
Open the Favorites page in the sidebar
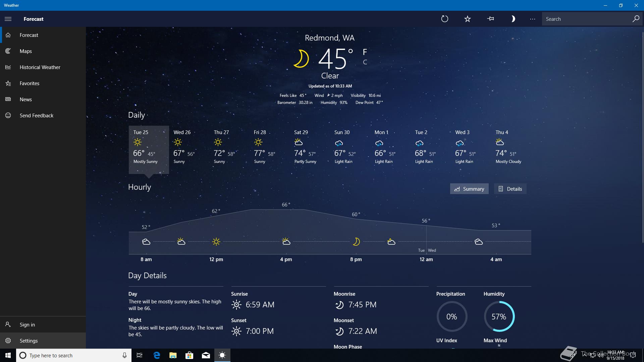[x=30, y=83]
